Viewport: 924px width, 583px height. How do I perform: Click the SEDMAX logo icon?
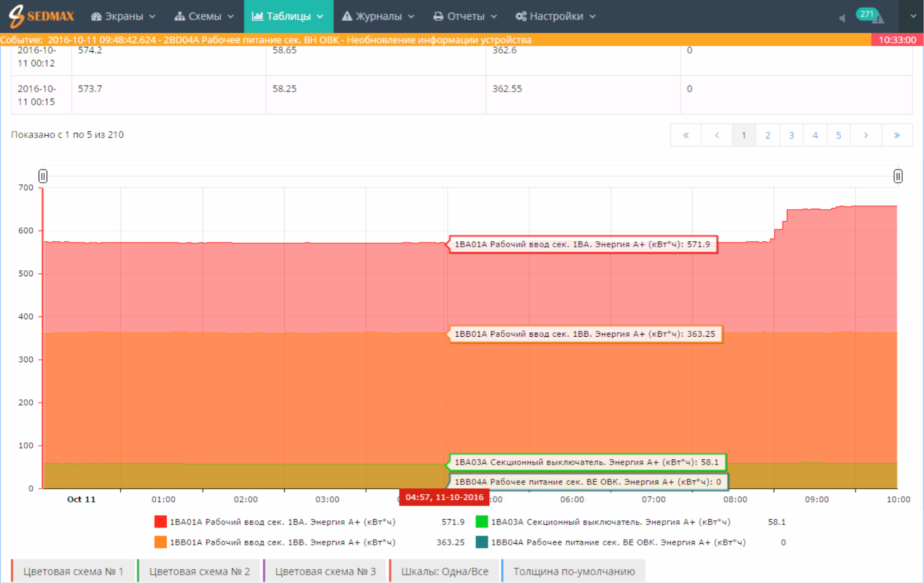click(16, 16)
